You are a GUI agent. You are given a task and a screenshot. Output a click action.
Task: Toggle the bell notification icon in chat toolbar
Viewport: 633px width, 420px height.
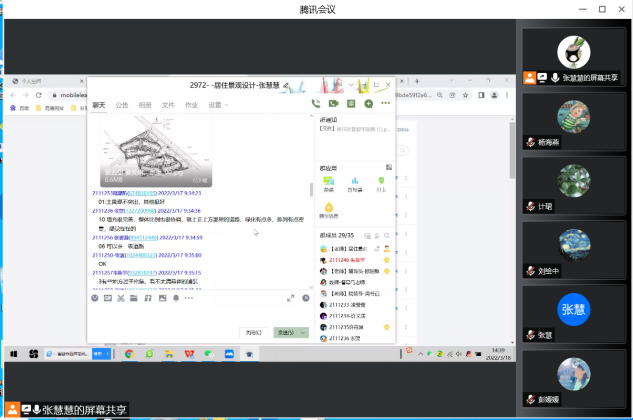[x=174, y=298]
